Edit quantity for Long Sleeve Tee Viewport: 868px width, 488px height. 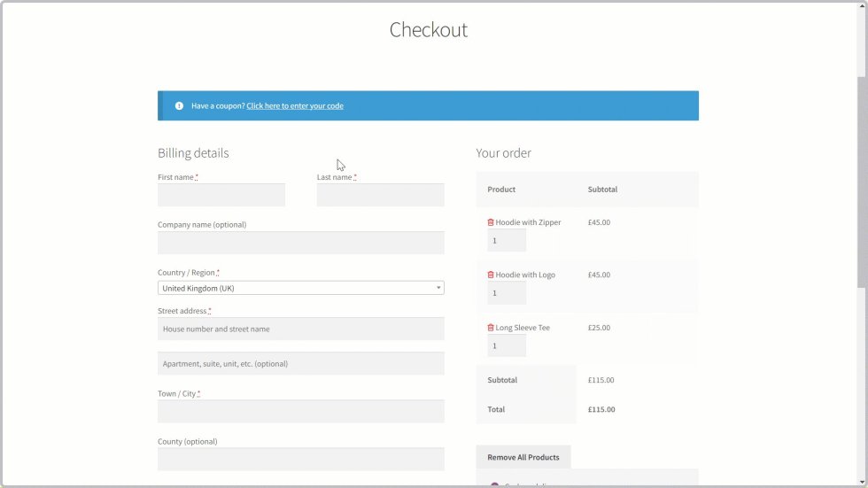tap(507, 345)
